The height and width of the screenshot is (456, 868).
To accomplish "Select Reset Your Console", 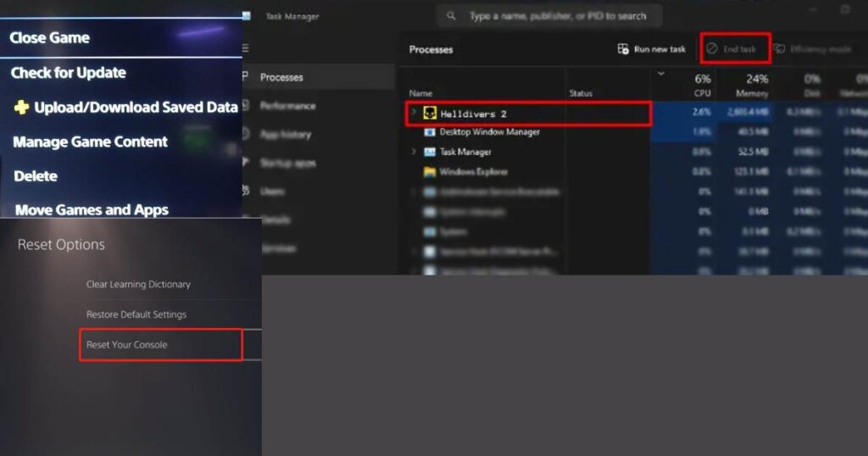I will point(160,345).
